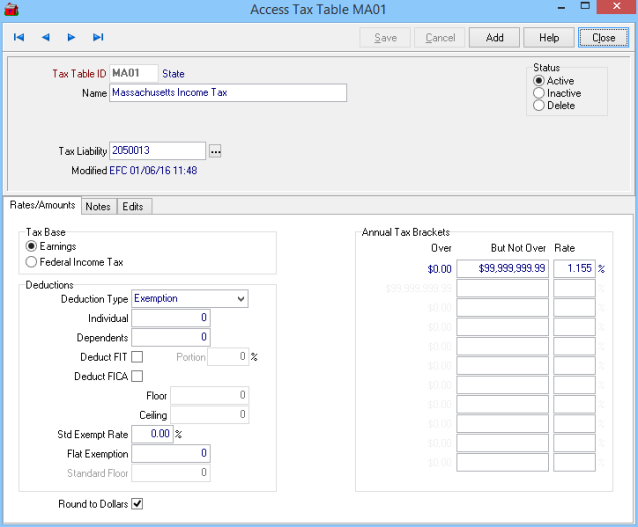Go to the previous record

tap(45, 37)
